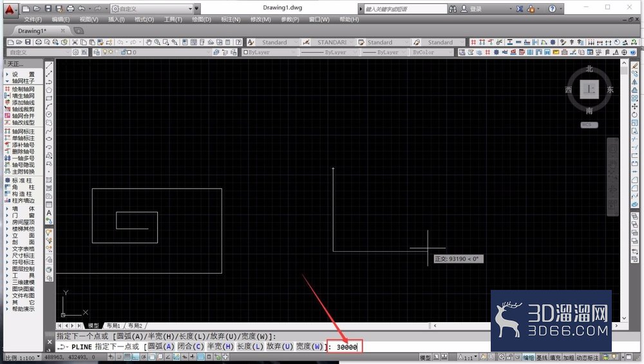Click Save in quick access toolbar
The image size is (644, 364).
coord(48,8)
